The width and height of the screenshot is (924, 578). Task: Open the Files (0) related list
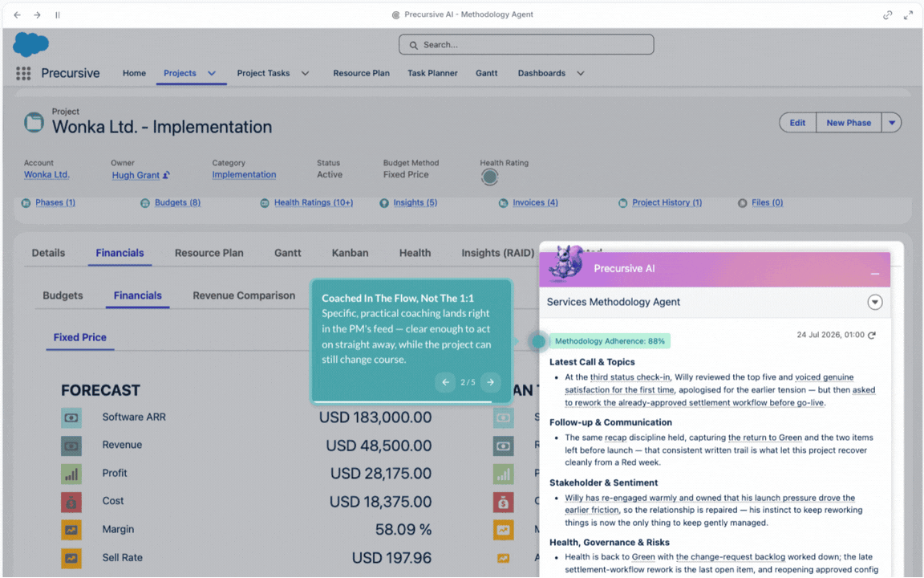point(768,202)
